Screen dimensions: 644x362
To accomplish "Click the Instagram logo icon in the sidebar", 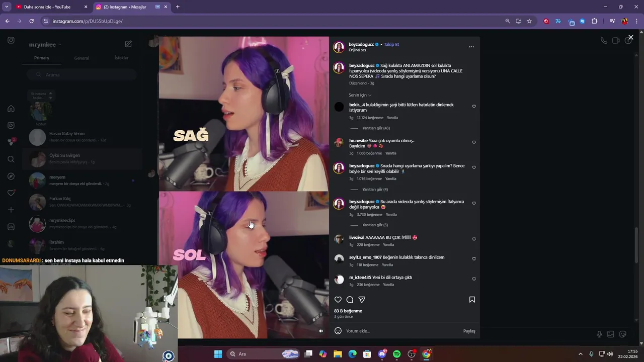I will click(11, 40).
